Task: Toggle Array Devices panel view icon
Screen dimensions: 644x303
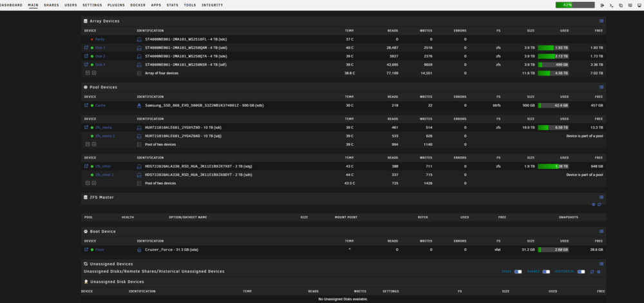Action: click(601, 21)
